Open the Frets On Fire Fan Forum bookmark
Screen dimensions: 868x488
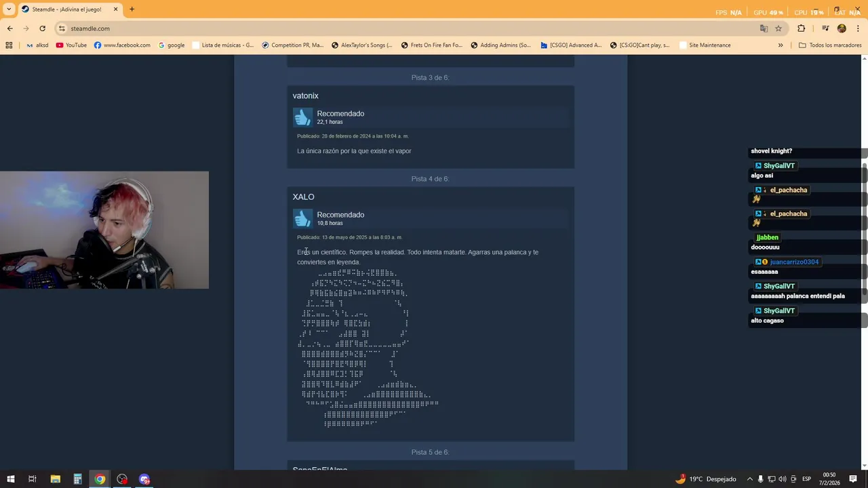(x=431, y=45)
